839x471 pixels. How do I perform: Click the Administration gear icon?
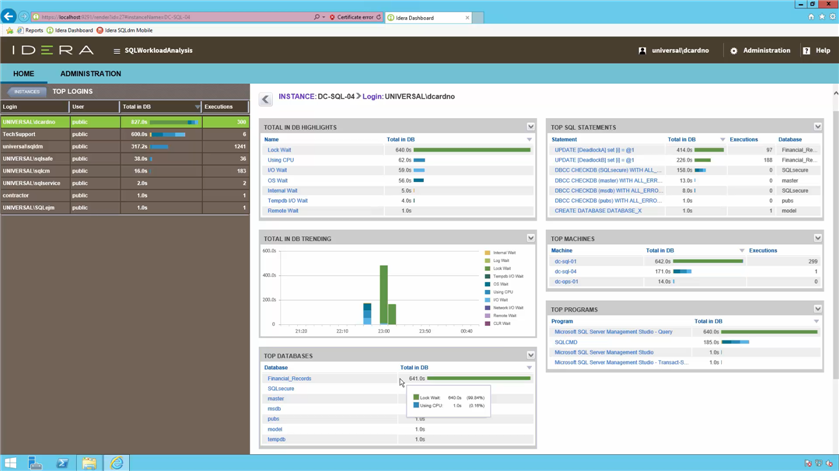tap(734, 51)
